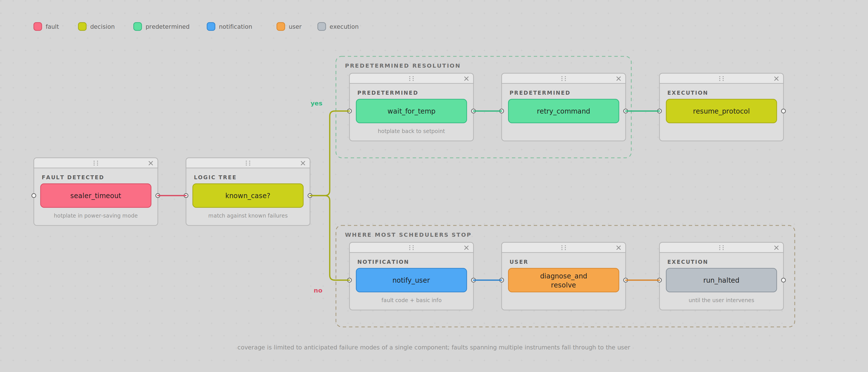The height and width of the screenshot is (372, 868).
Task: Click the input port of notify_user node
Action: pos(349,280)
